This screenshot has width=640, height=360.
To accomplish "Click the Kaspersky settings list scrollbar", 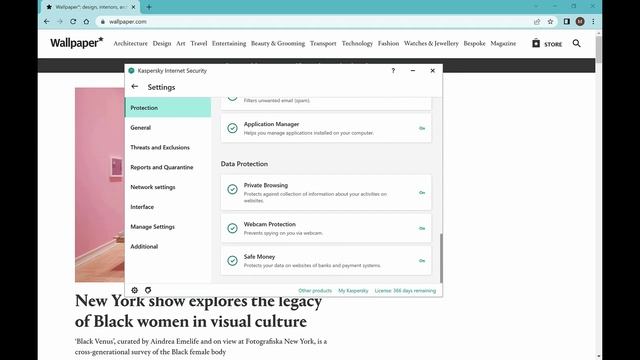I will [x=441, y=258].
